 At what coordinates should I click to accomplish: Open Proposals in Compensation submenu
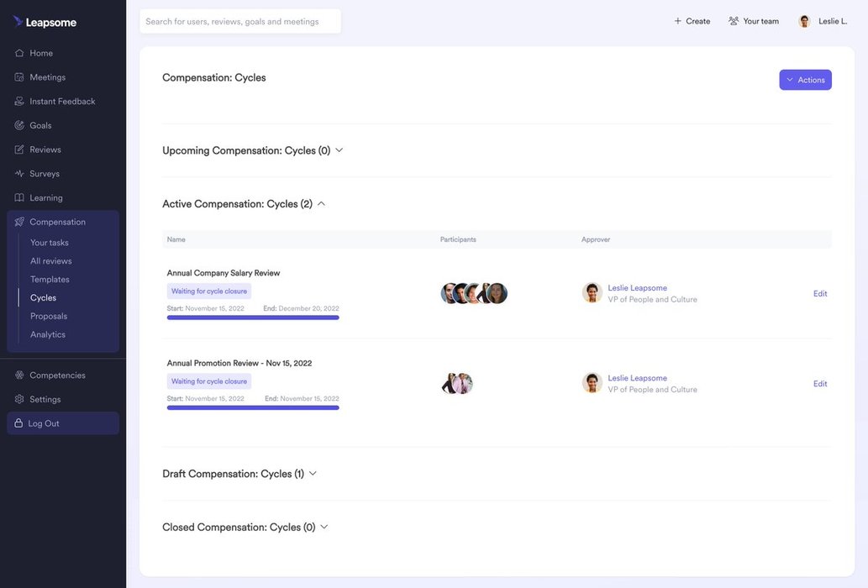click(49, 316)
